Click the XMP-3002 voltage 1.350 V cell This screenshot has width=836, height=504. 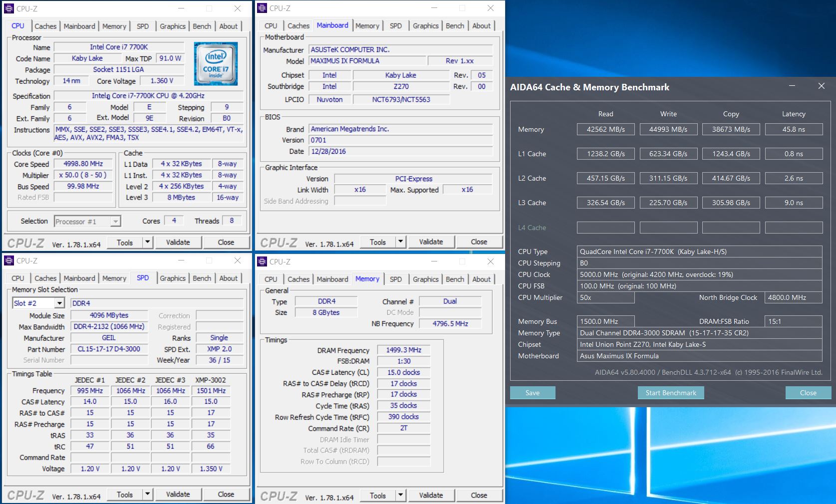(x=211, y=469)
